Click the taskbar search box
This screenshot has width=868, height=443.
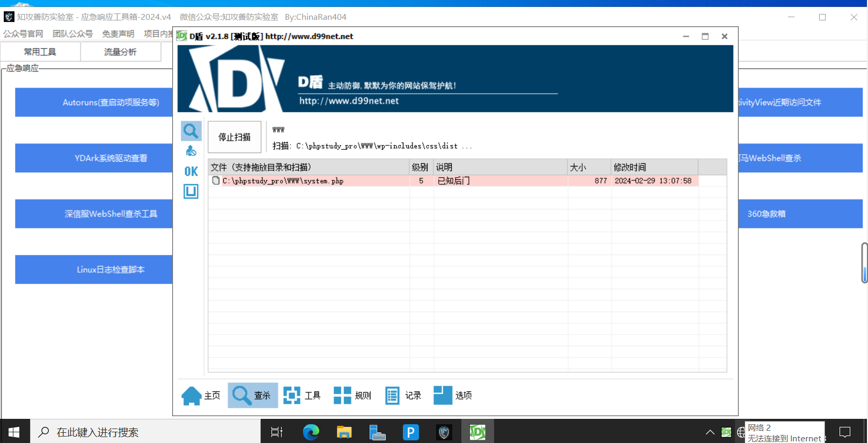pyautogui.click(x=145, y=432)
